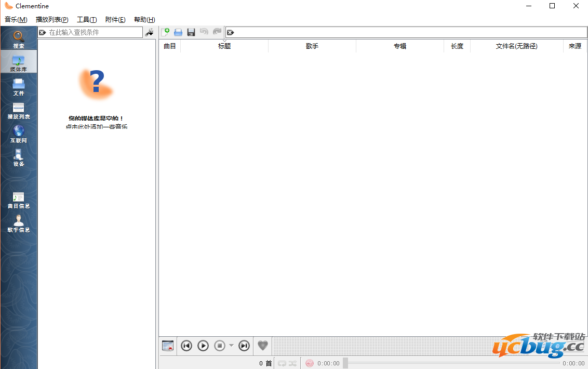Click the link to add music to the library
The width and height of the screenshot is (588, 369).
point(97,127)
